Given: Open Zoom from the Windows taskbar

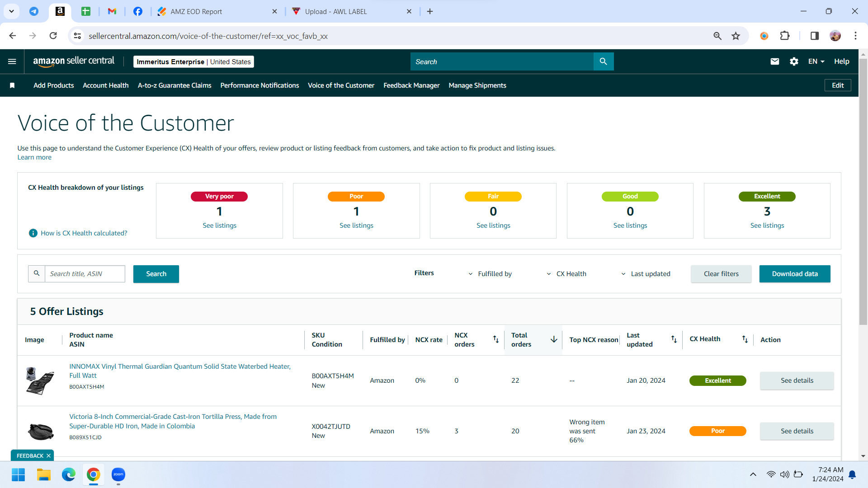Looking at the screenshot, I should [x=118, y=474].
